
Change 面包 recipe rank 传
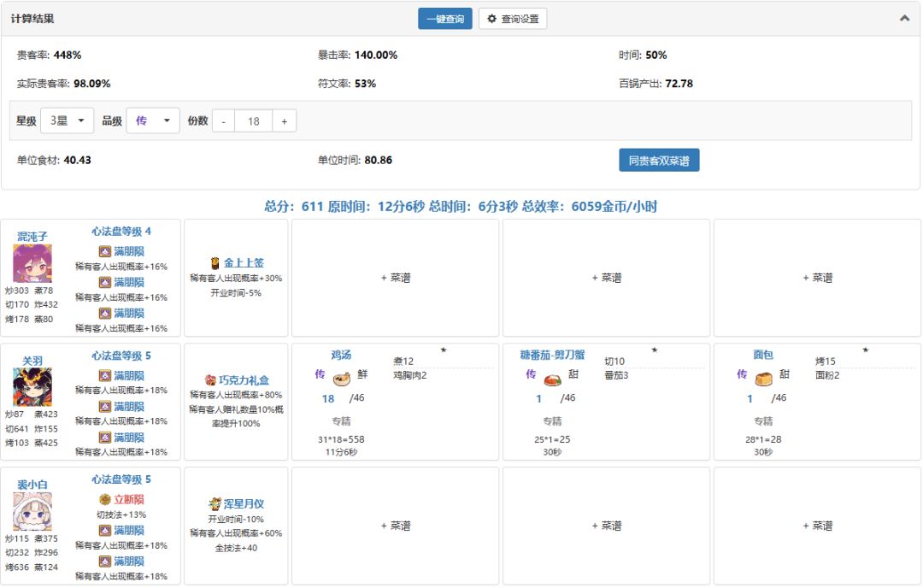(x=742, y=374)
